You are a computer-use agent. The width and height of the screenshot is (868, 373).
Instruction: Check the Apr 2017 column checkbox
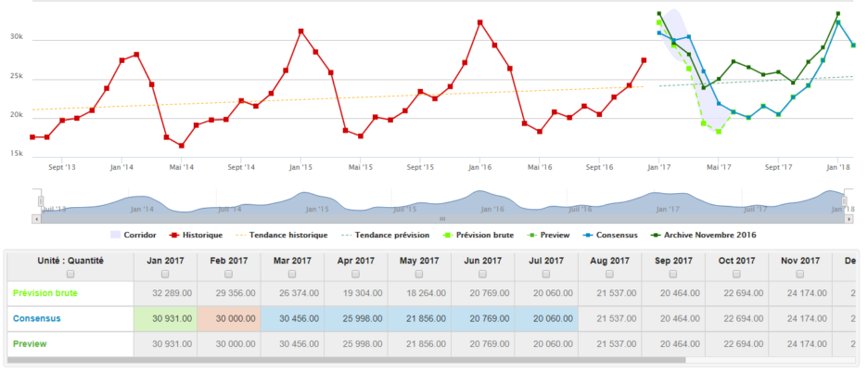point(355,274)
